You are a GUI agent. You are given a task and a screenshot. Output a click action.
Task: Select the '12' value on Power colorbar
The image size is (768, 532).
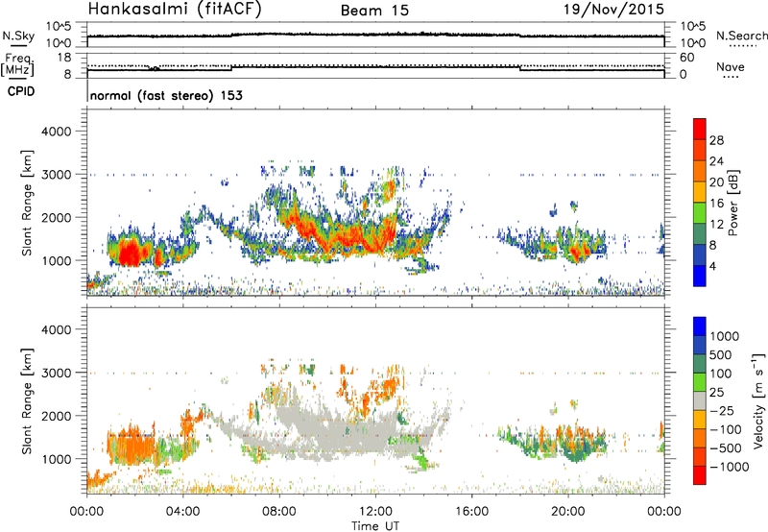click(716, 225)
